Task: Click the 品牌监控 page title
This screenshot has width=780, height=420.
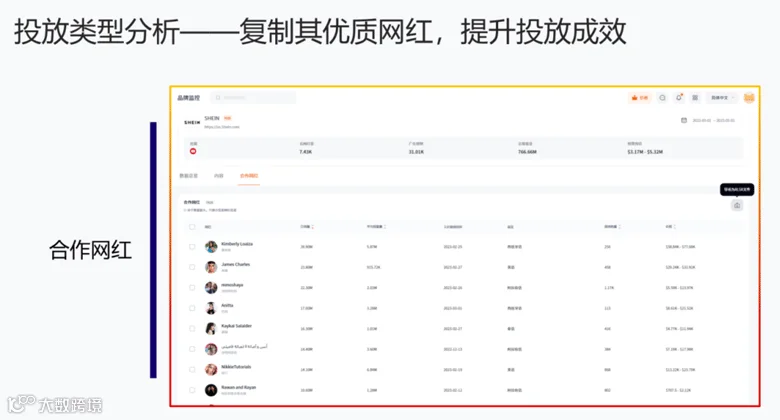Action: pyautogui.click(x=189, y=98)
